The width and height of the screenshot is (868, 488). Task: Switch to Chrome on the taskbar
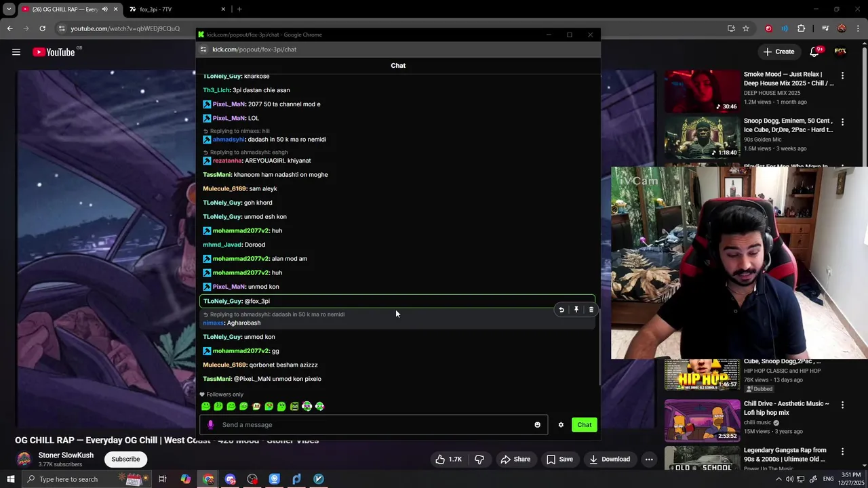208,479
